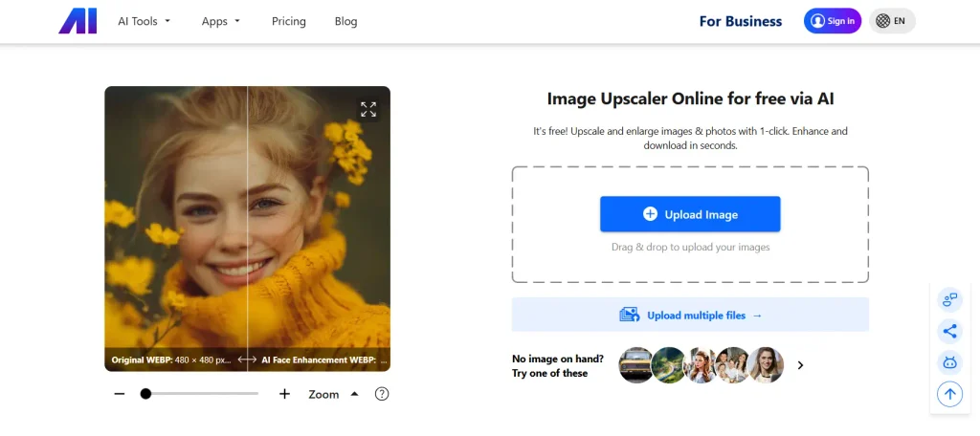Click the Upload multiple files link
The width and height of the screenshot is (980, 436).
690,315
